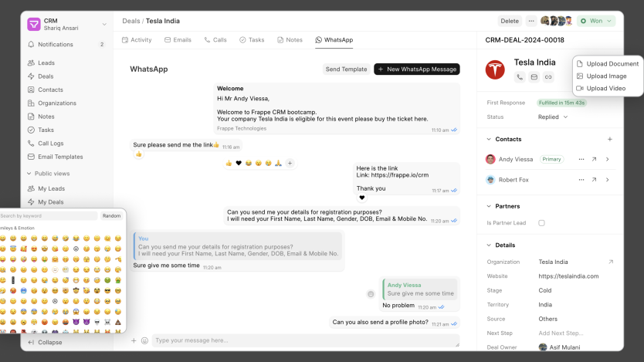Switch to the Emails tab
Viewport: 644px width, 362px height.
coord(178,40)
